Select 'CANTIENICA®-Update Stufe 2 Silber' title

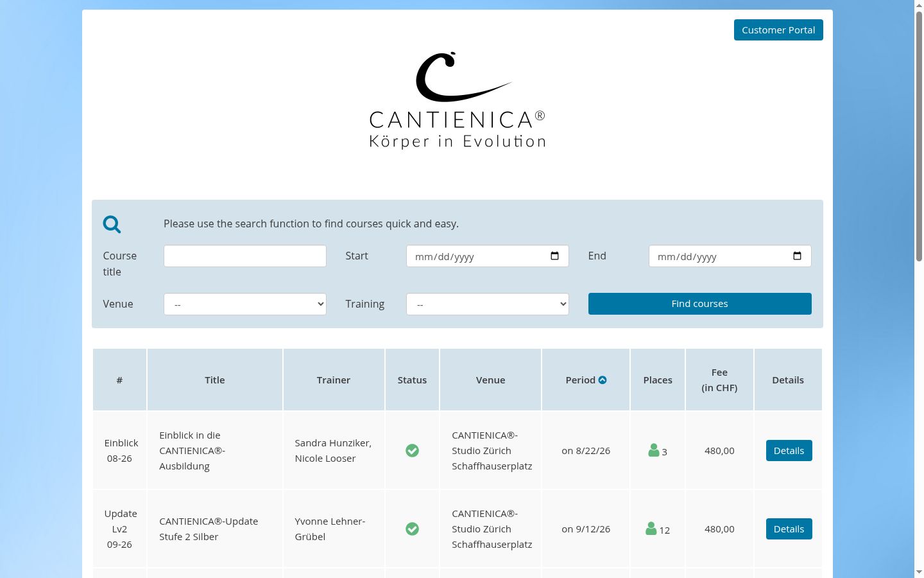(209, 529)
